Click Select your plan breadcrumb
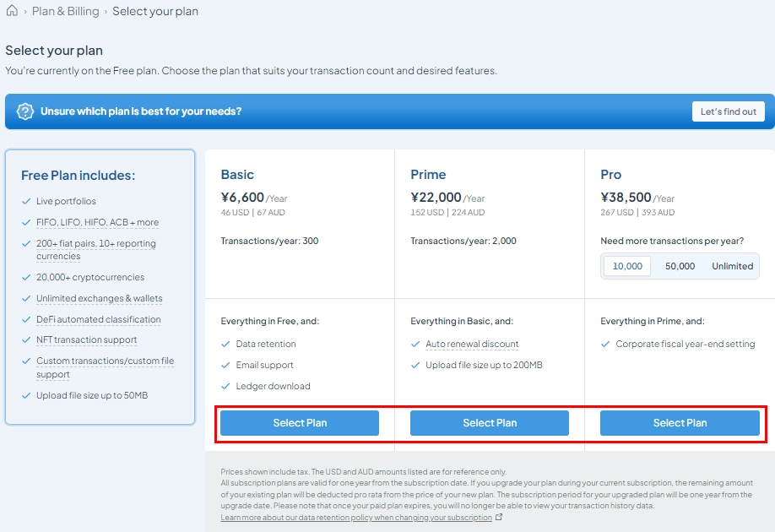This screenshot has height=532, width=775. pyautogui.click(x=155, y=11)
